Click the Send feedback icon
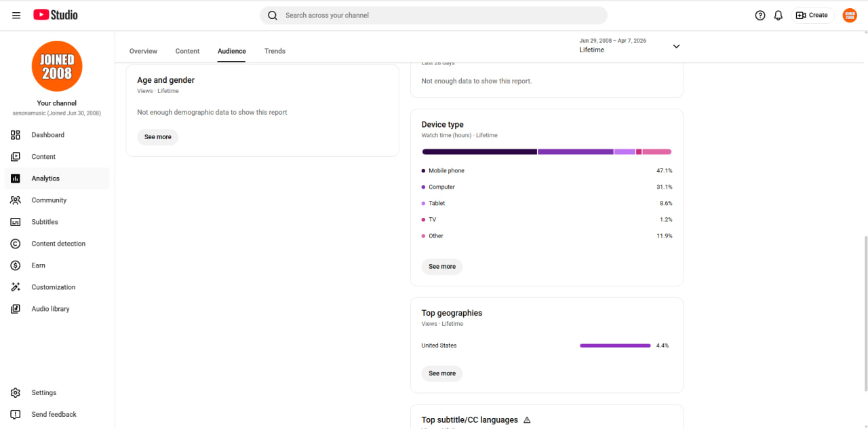This screenshot has width=868, height=429. [16, 415]
